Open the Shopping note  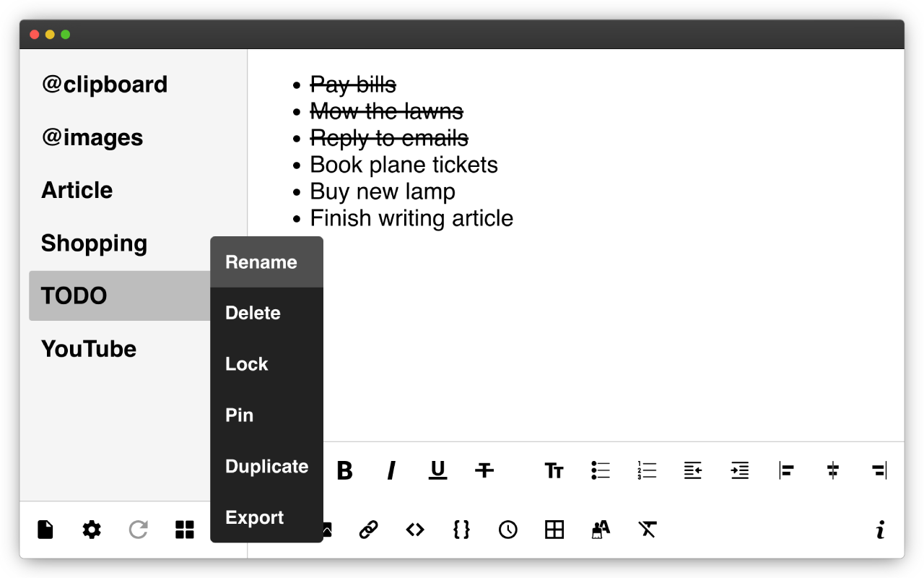(x=95, y=243)
